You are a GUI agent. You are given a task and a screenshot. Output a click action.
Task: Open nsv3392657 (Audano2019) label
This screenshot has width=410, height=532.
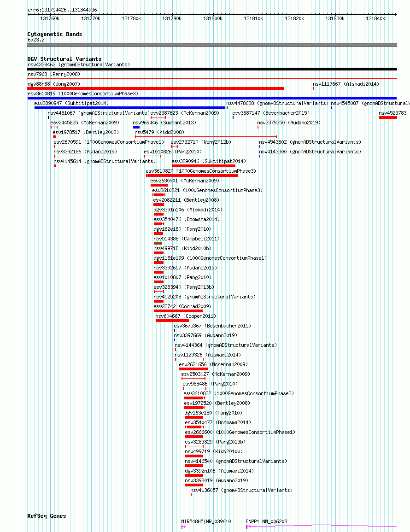pos(185,268)
